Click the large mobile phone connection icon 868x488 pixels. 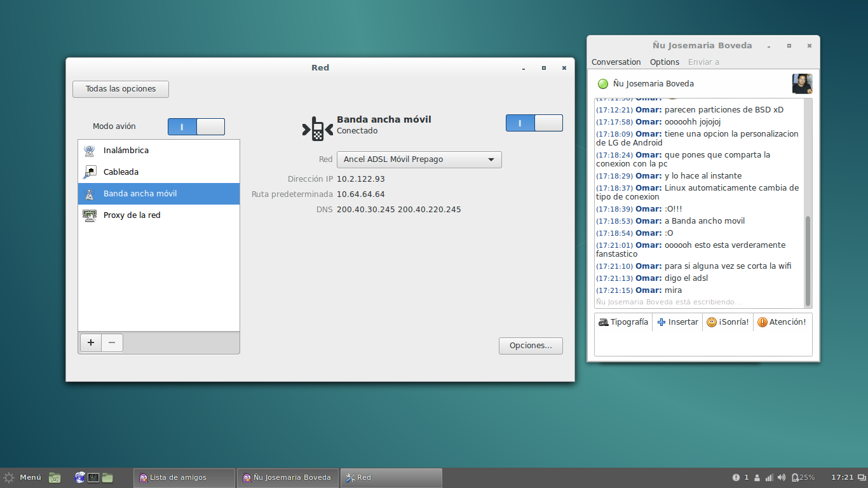pyautogui.click(x=317, y=128)
